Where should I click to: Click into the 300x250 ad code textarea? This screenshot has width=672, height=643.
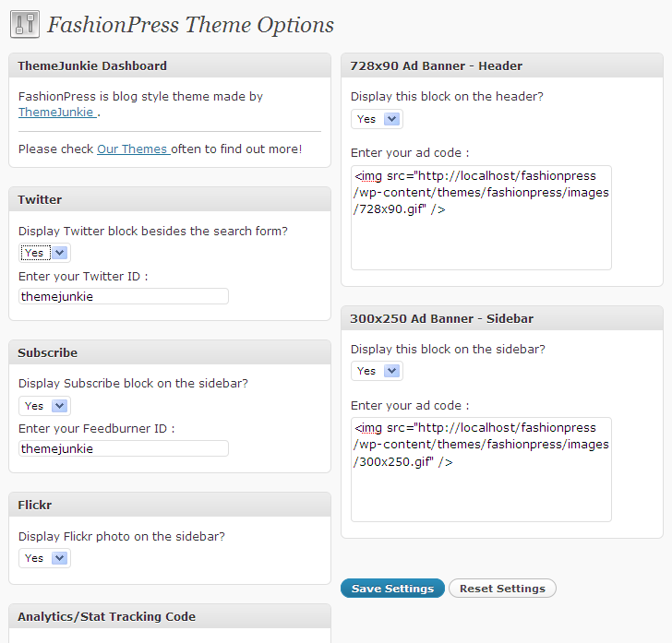tap(481, 470)
